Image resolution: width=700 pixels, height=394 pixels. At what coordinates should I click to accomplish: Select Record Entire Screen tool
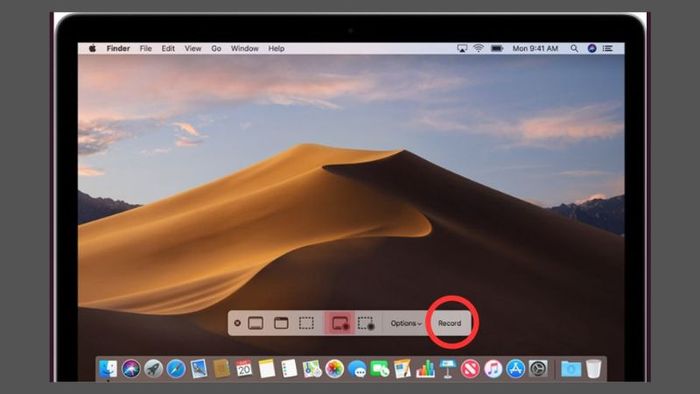pyautogui.click(x=340, y=323)
